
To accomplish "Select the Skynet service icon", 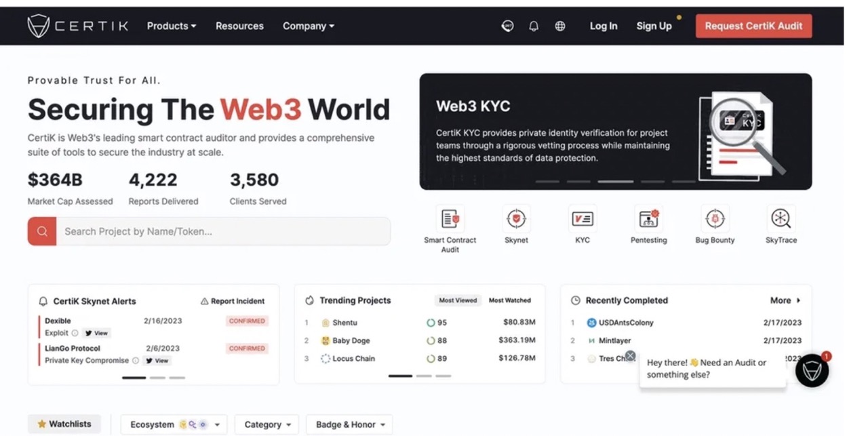I will click(x=516, y=219).
